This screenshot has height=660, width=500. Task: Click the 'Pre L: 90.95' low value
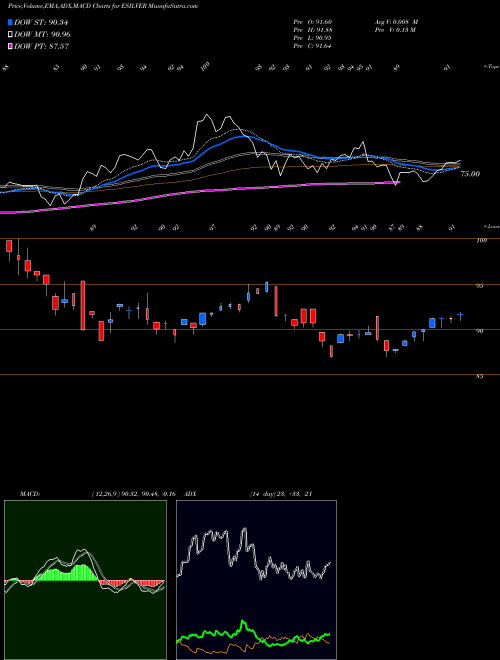pyautogui.click(x=312, y=38)
